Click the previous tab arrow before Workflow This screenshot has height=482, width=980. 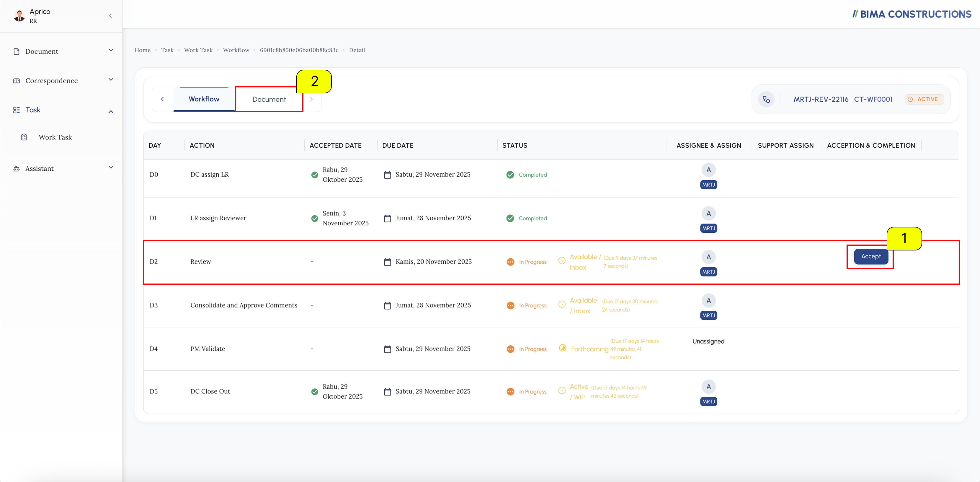click(x=162, y=99)
